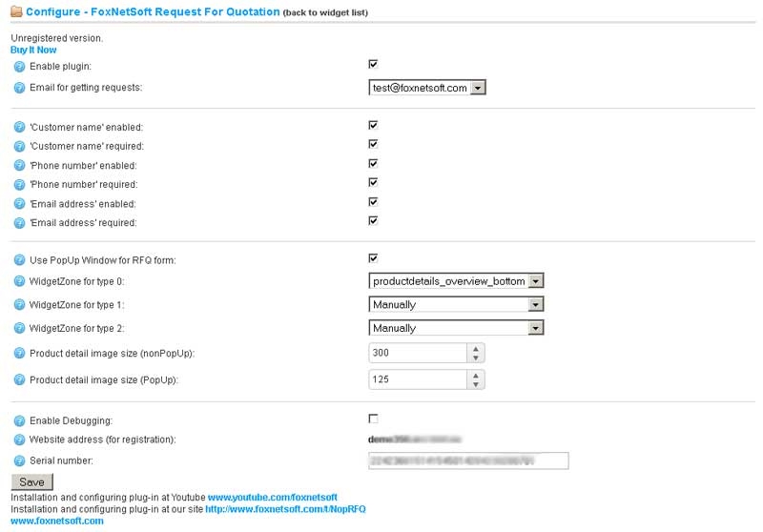The image size is (763, 532).
Task: Click help icon for Use PopUp Window
Action: coord(19,260)
